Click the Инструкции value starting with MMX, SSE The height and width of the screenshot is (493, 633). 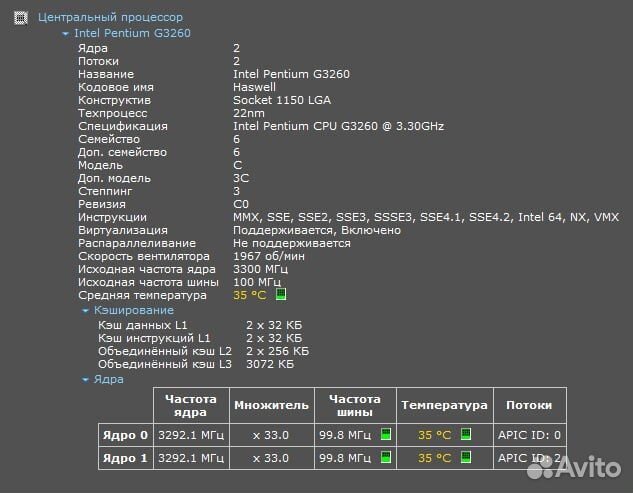426,217
